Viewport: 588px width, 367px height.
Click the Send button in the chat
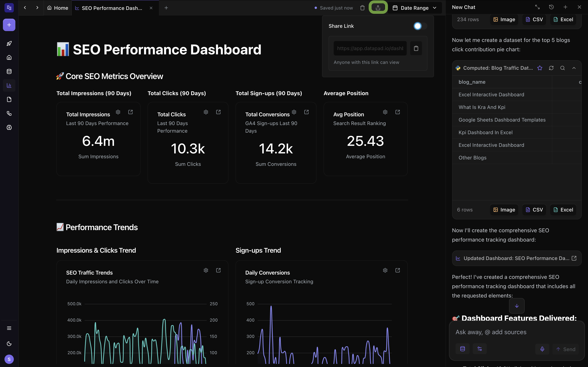click(566, 349)
